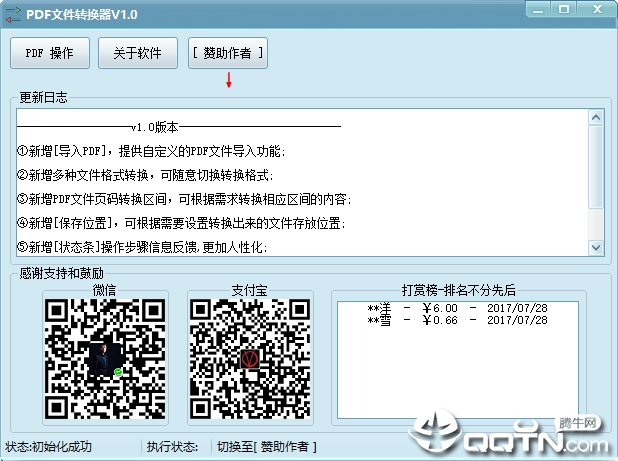Click the 打赏榜-排名不分先后 heading
The height and width of the screenshot is (461, 618).
(x=459, y=290)
